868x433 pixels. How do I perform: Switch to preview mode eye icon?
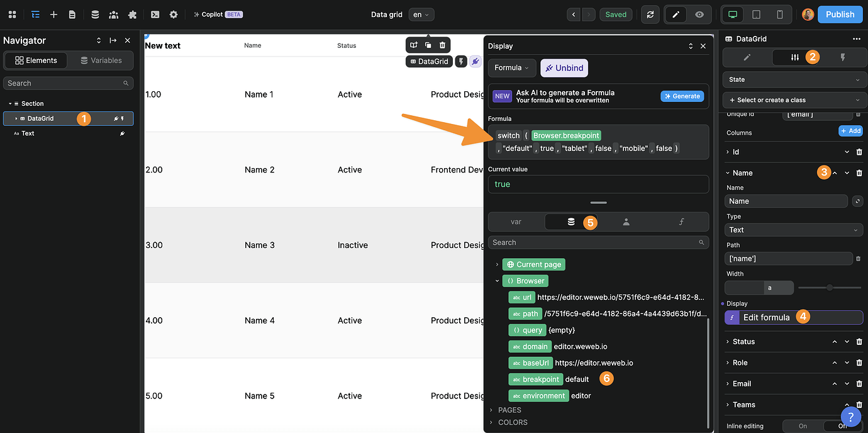(x=699, y=14)
